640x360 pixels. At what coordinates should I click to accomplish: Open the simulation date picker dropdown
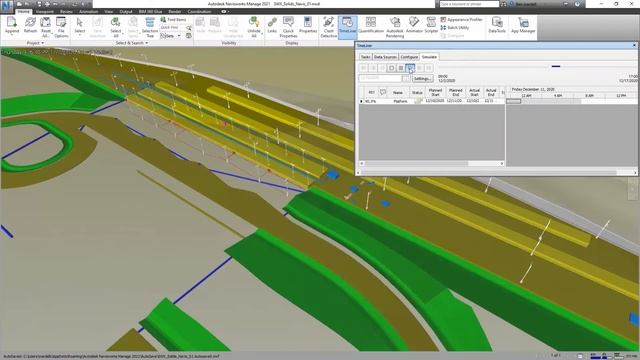(406, 78)
